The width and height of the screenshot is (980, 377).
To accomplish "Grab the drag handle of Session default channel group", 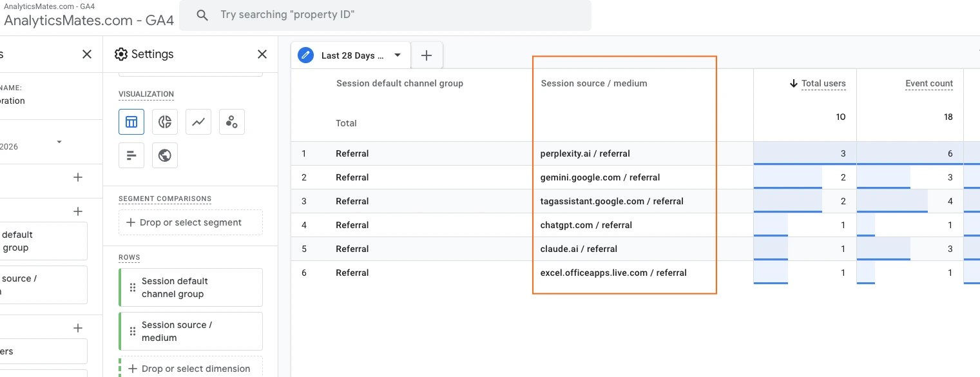I will (133, 287).
